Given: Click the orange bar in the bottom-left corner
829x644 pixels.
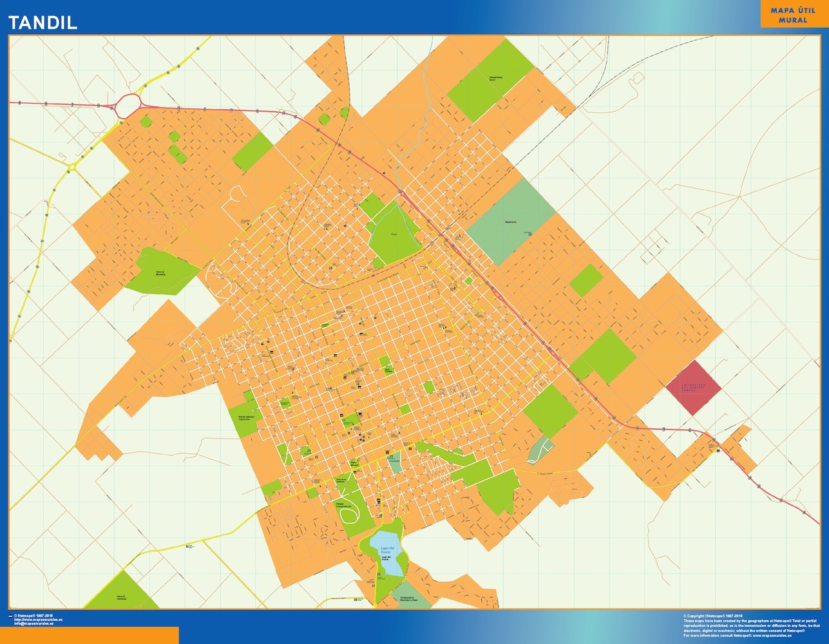Looking at the screenshot, I should coord(89,634).
